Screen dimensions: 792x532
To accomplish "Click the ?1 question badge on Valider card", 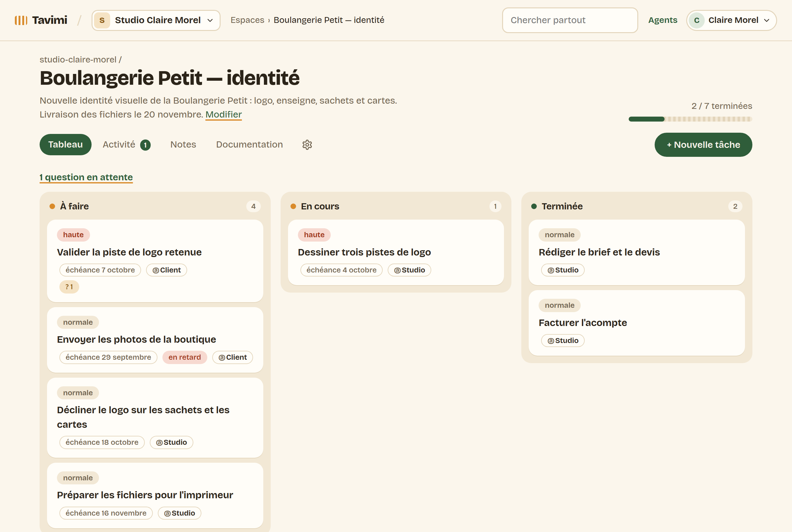I will (69, 287).
